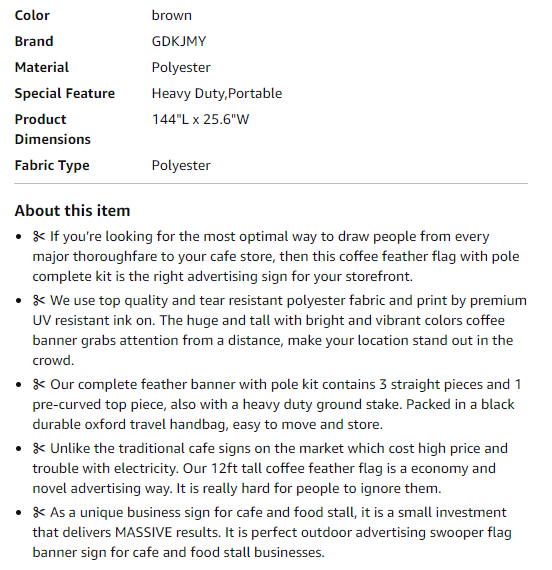Click the Material label
552x570 pixels.
41,68
